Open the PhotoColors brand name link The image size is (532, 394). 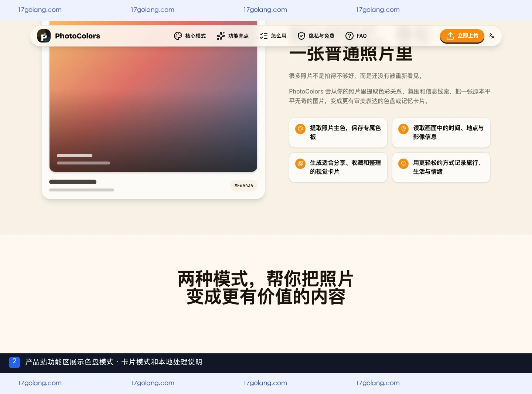(x=78, y=36)
